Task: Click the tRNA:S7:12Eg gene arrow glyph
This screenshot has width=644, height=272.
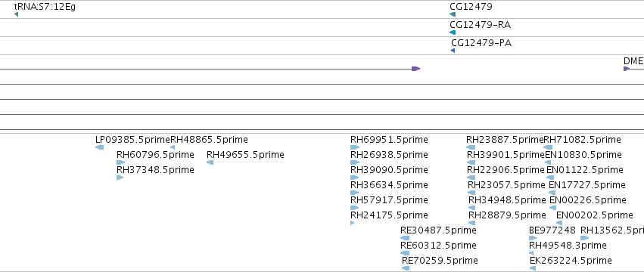Action: (16, 14)
